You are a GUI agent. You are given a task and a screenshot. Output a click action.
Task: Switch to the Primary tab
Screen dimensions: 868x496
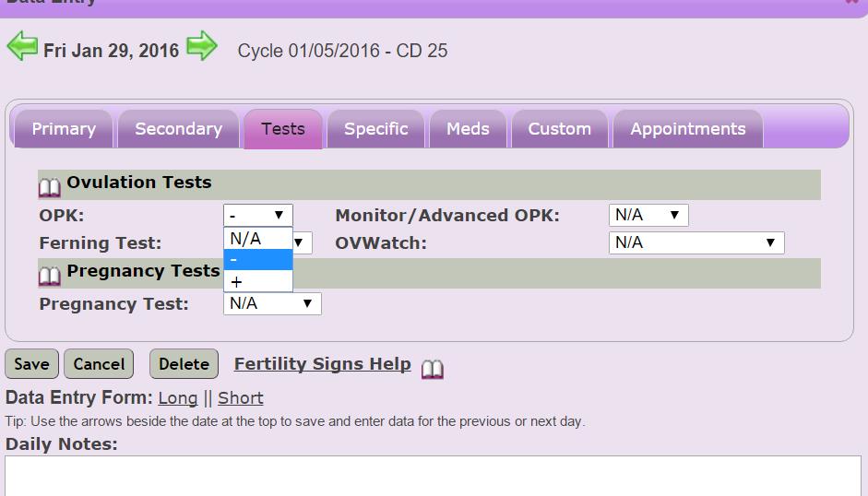pos(64,129)
